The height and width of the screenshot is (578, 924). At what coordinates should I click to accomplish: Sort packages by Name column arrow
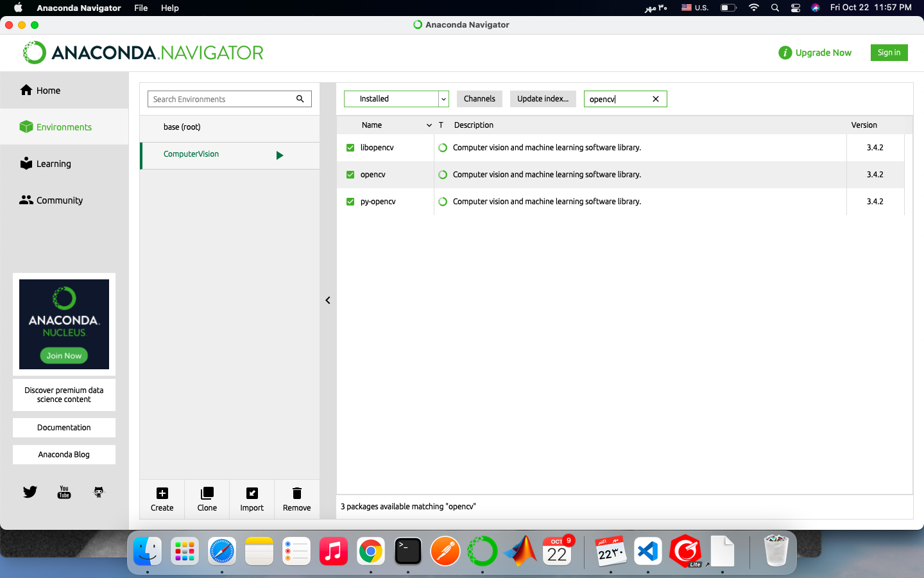[429, 125]
